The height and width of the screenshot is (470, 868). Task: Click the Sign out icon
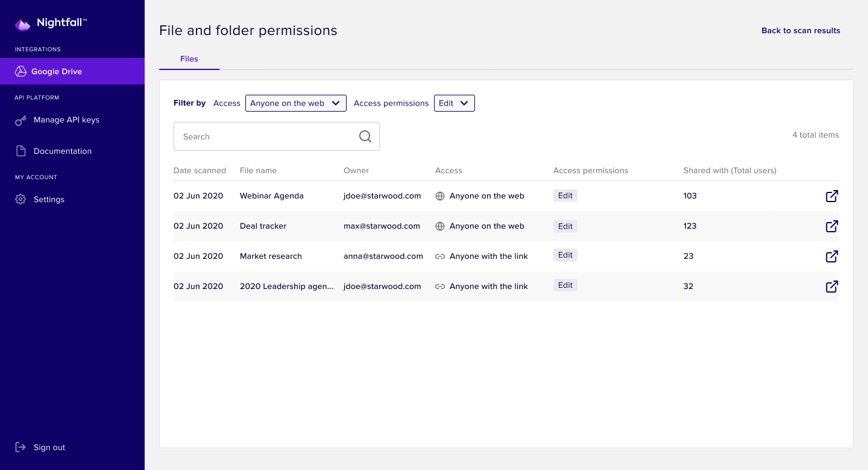pyautogui.click(x=20, y=446)
